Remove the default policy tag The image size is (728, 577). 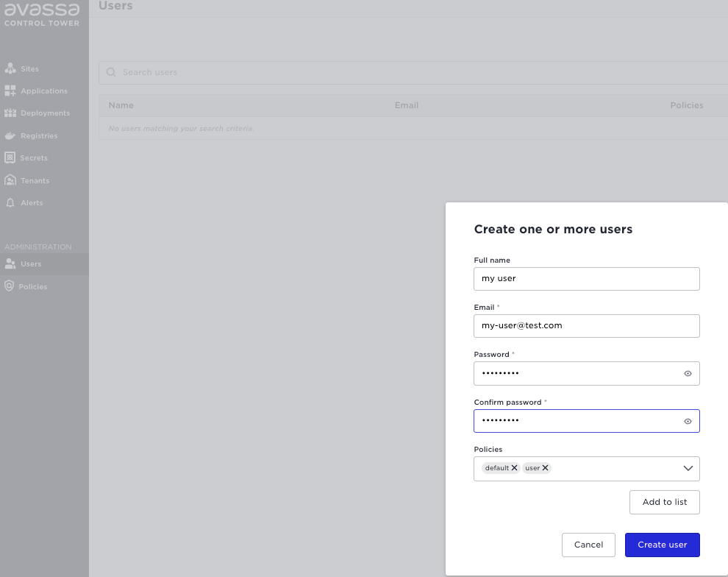515,468
